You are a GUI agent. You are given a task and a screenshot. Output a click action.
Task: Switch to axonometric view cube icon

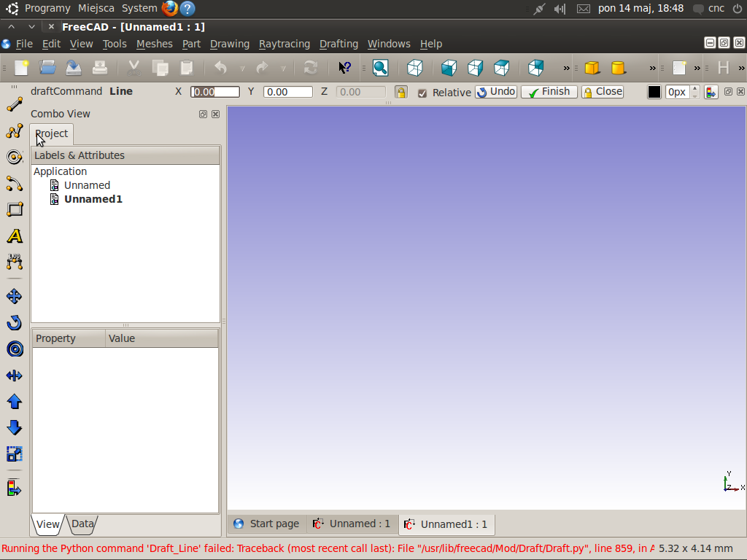(415, 68)
